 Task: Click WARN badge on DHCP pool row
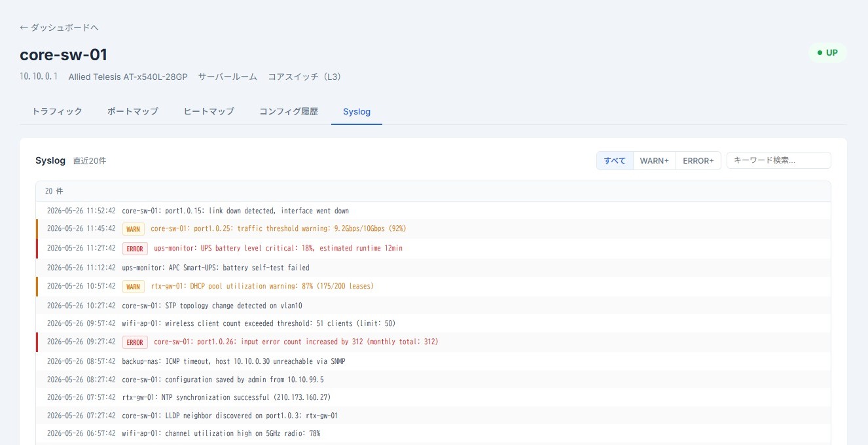(134, 287)
